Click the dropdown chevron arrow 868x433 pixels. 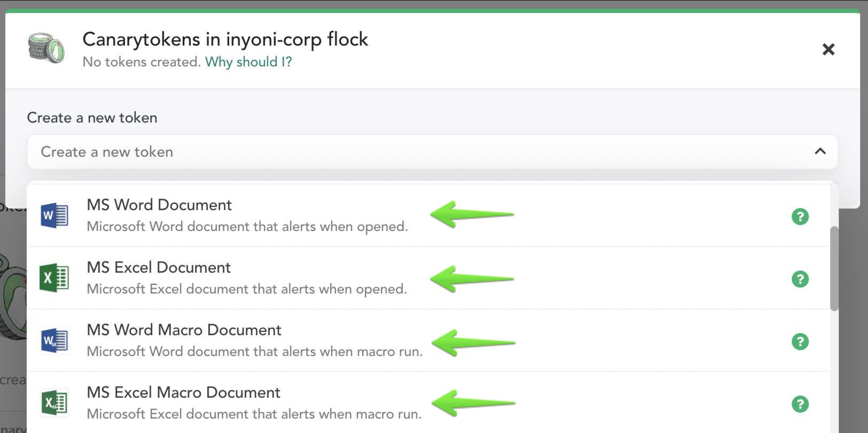pyautogui.click(x=820, y=152)
